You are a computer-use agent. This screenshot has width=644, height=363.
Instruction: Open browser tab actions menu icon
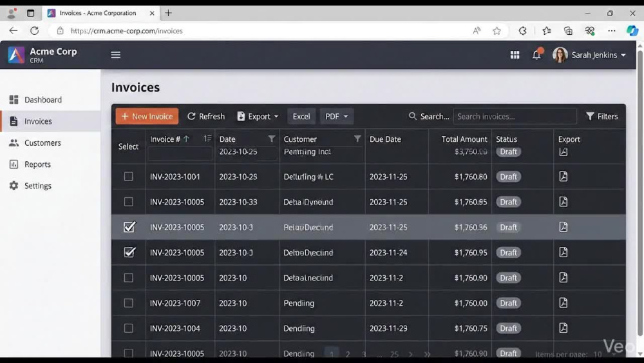pos(30,13)
